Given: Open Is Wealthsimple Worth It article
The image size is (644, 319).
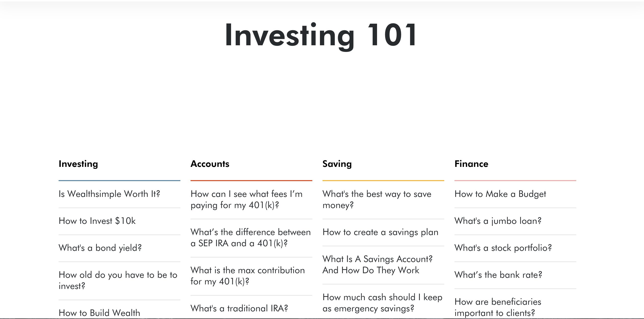Looking at the screenshot, I should tap(109, 194).
